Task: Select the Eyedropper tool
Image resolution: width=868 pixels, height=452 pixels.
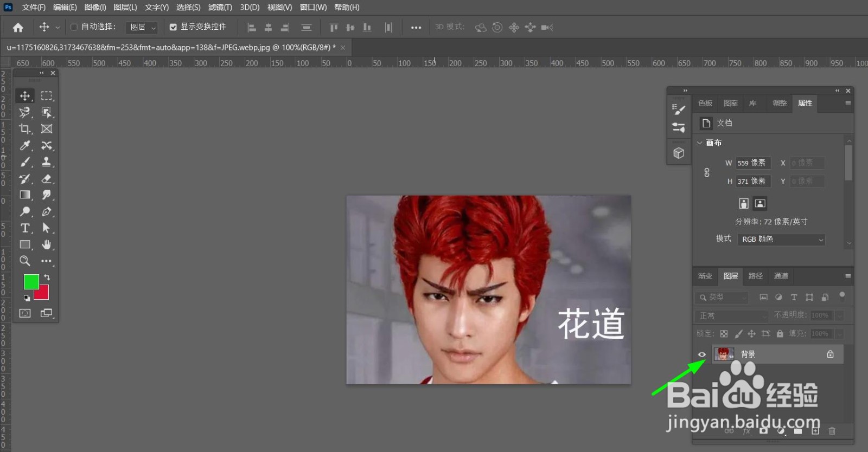Action: [x=25, y=145]
